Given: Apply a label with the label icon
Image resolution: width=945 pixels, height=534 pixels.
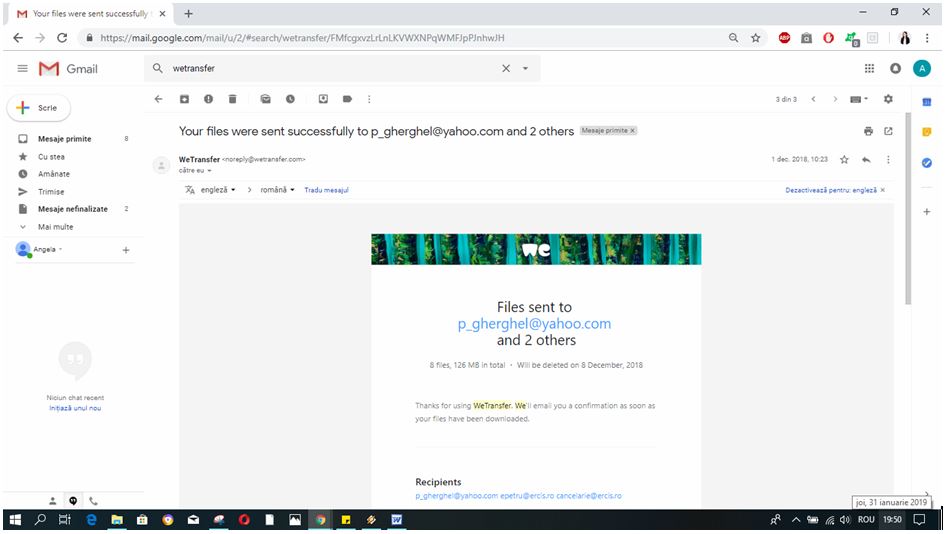Looking at the screenshot, I should point(347,99).
